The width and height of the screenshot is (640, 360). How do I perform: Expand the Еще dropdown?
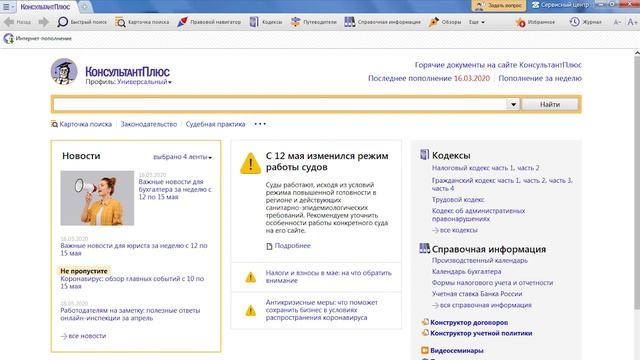click(477, 22)
